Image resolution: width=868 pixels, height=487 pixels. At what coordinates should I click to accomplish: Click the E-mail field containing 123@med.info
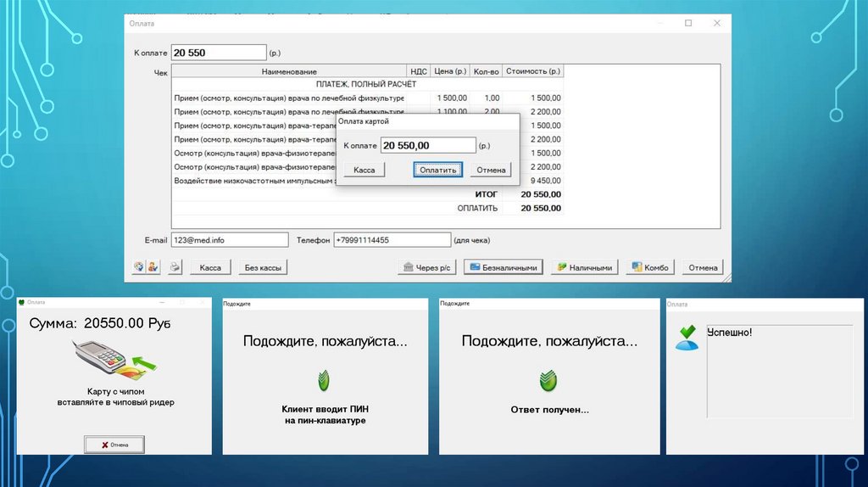pos(230,240)
